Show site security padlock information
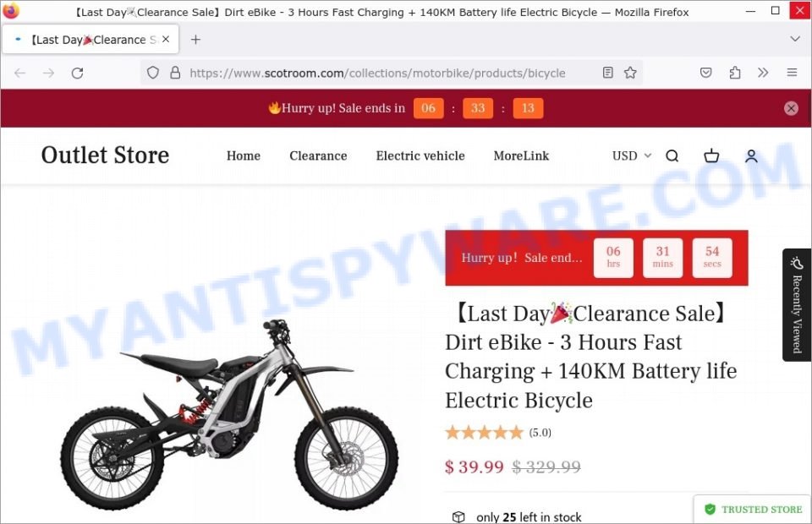 coord(175,73)
